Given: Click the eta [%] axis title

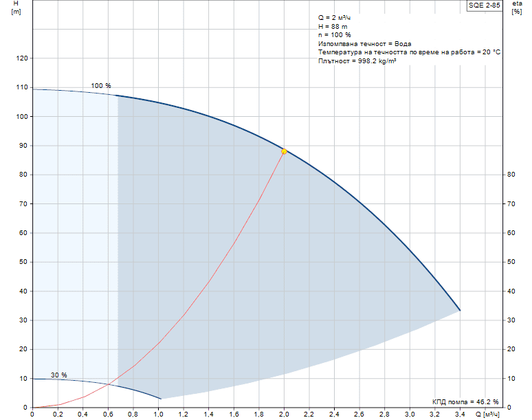Looking at the screenshot, I should pos(517,8).
